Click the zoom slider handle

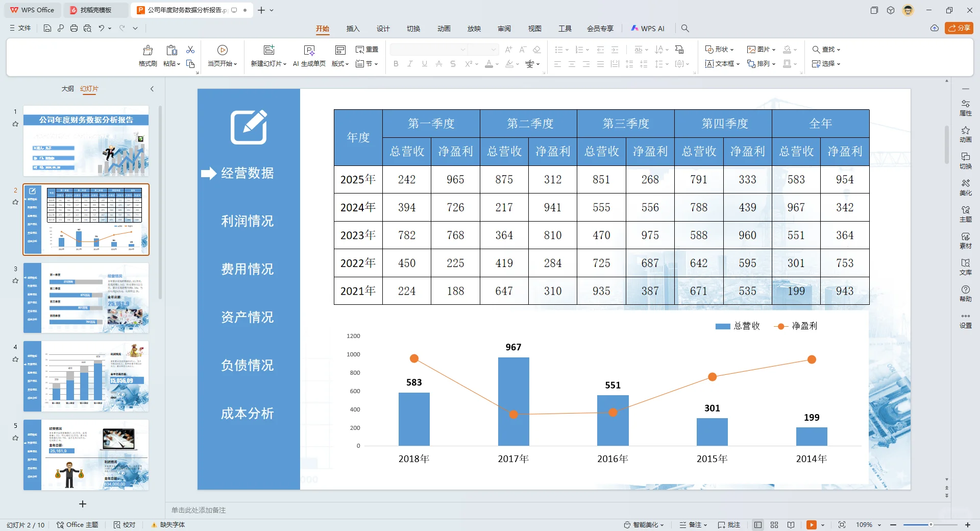[930, 525]
